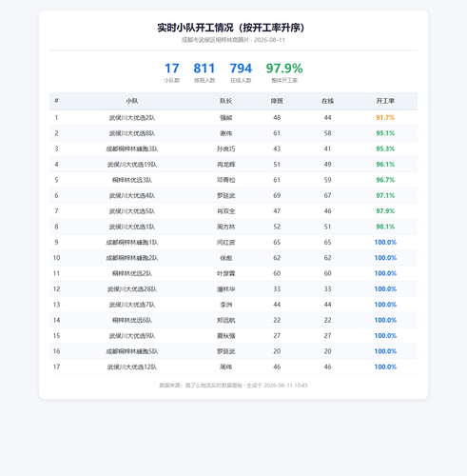Select team 桐梓林优选6队
Viewport: 467px width, 476px height.
tap(132, 320)
